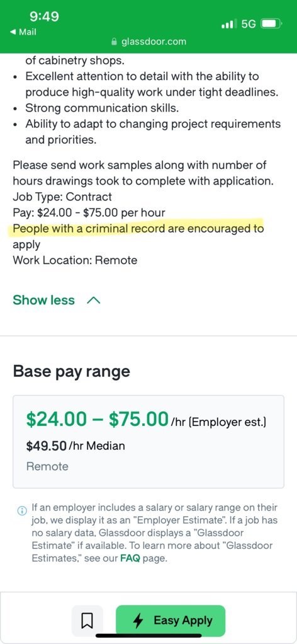Tap the lock icon beside glassdoor.com
Image resolution: width=297 pixels, height=644 pixels.
click(x=114, y=42)
